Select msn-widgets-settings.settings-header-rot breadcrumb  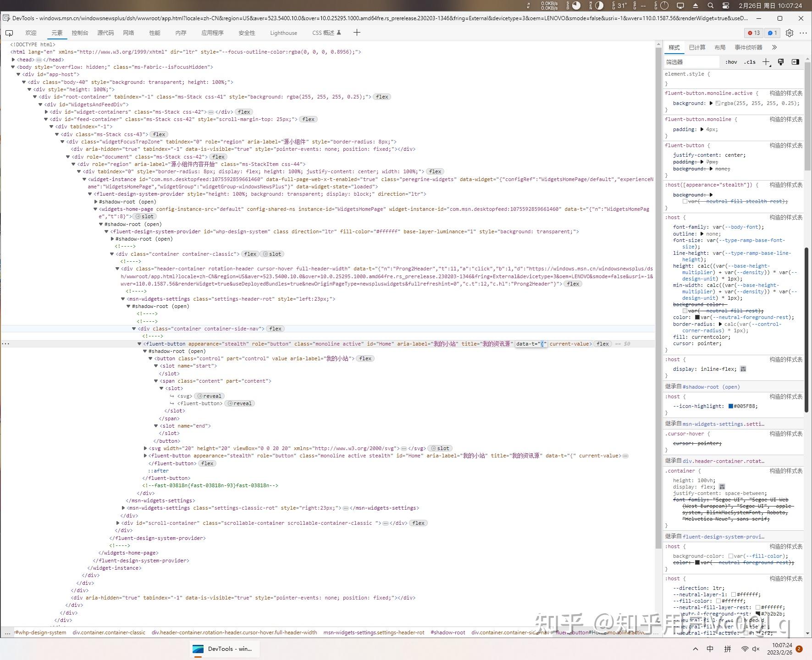(x=374, y=632)
